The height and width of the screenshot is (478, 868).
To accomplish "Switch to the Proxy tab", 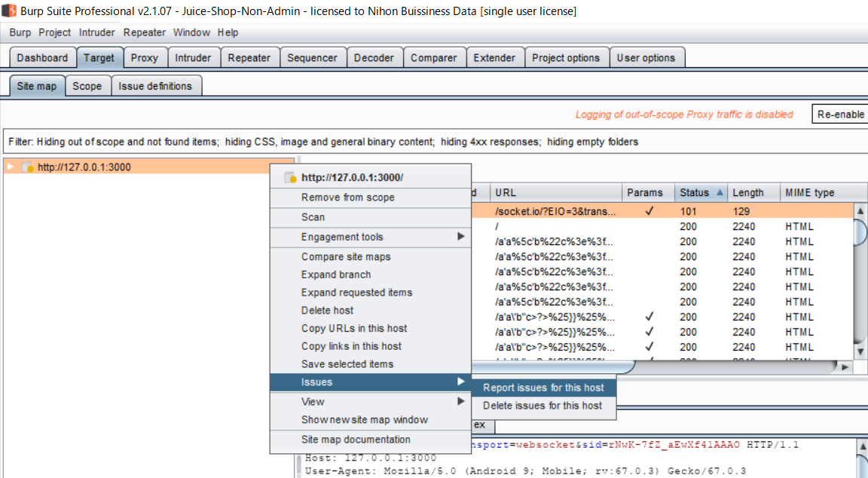I will point(145,57).
